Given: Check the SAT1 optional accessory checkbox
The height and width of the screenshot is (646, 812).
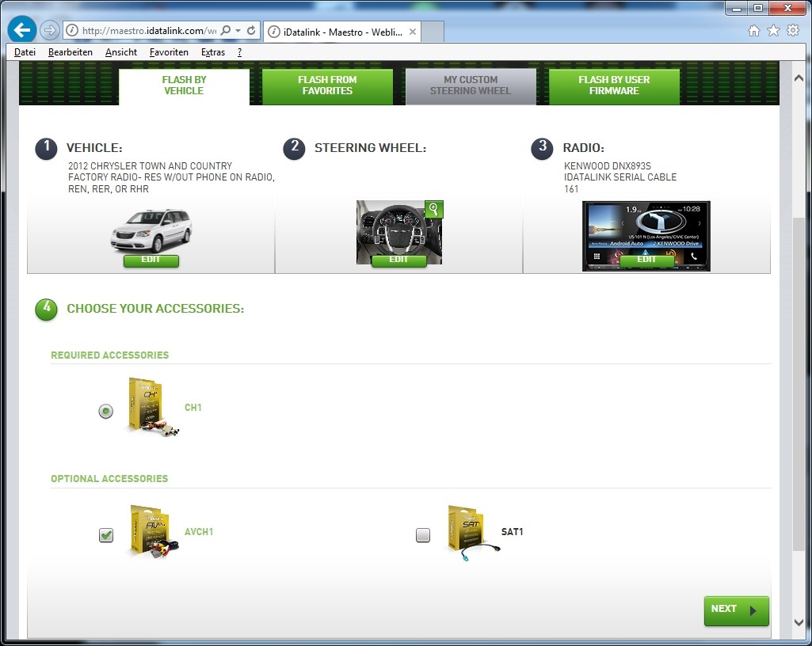Looking at the screenshot, I should pyautogui.click(x=423, y=534).
